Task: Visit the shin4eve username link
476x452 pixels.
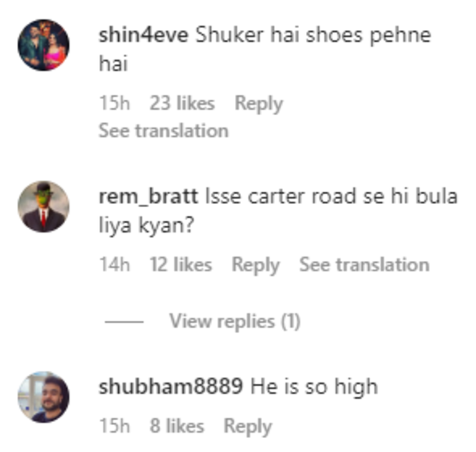Action: tap(144, 35)
